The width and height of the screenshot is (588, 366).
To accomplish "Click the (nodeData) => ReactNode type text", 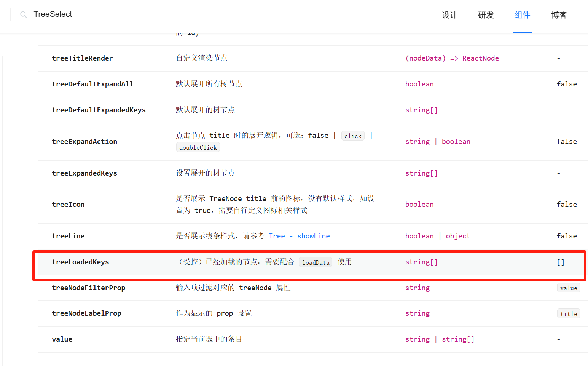I will click(x=452, y=58).
